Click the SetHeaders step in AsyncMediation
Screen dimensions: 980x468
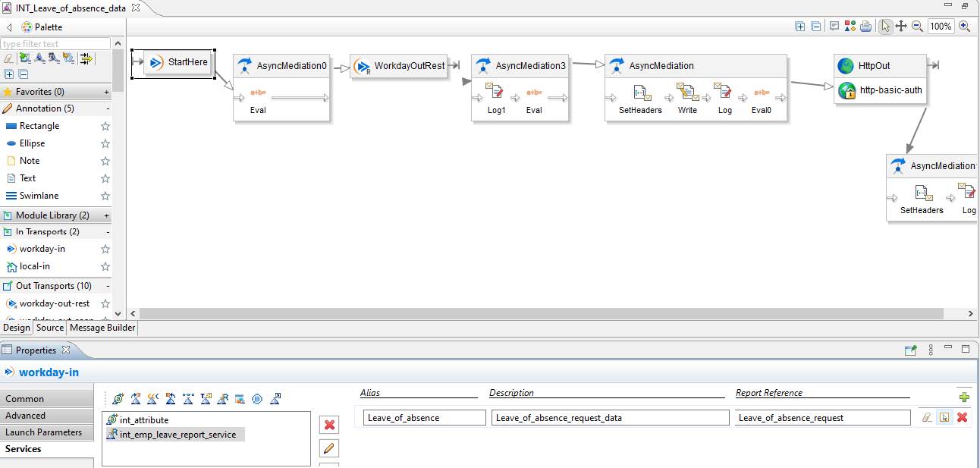[640, 100]
